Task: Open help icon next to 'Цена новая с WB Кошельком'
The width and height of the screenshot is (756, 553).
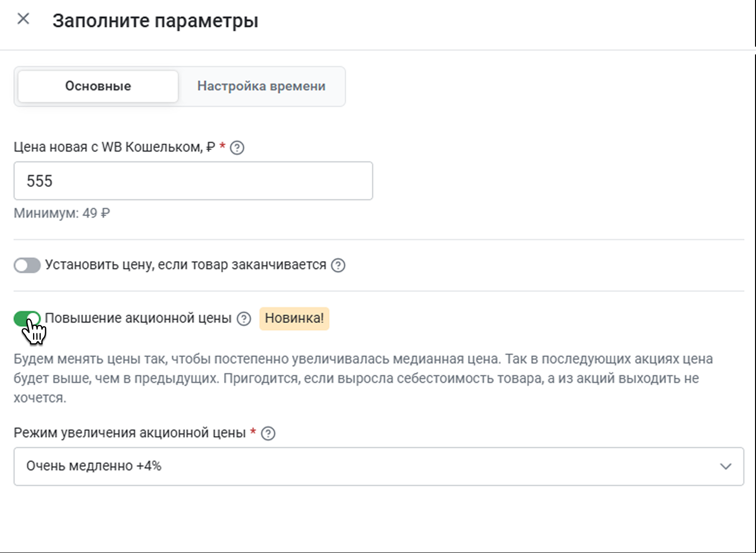Action: pos(237,148)
